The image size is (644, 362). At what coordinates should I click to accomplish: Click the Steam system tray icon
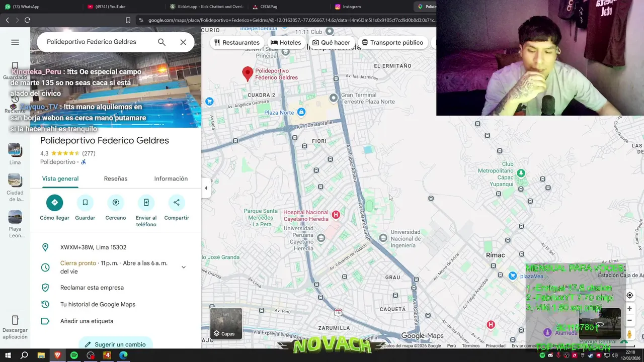pos(590,355)
